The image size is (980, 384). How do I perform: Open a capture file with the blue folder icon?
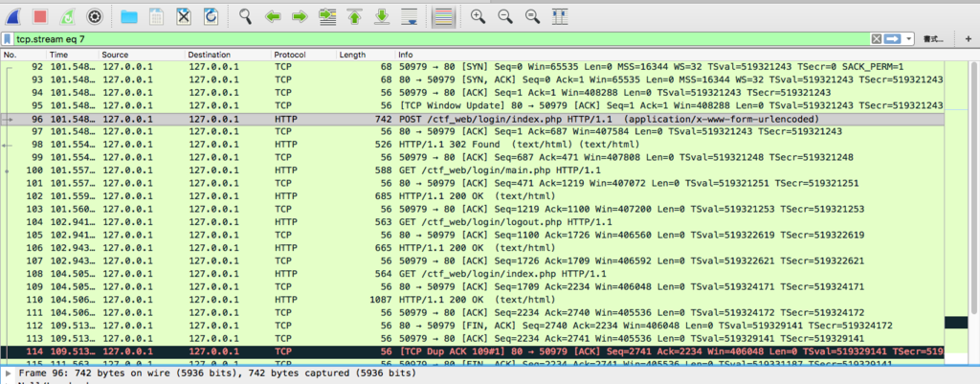click(129, 16)
